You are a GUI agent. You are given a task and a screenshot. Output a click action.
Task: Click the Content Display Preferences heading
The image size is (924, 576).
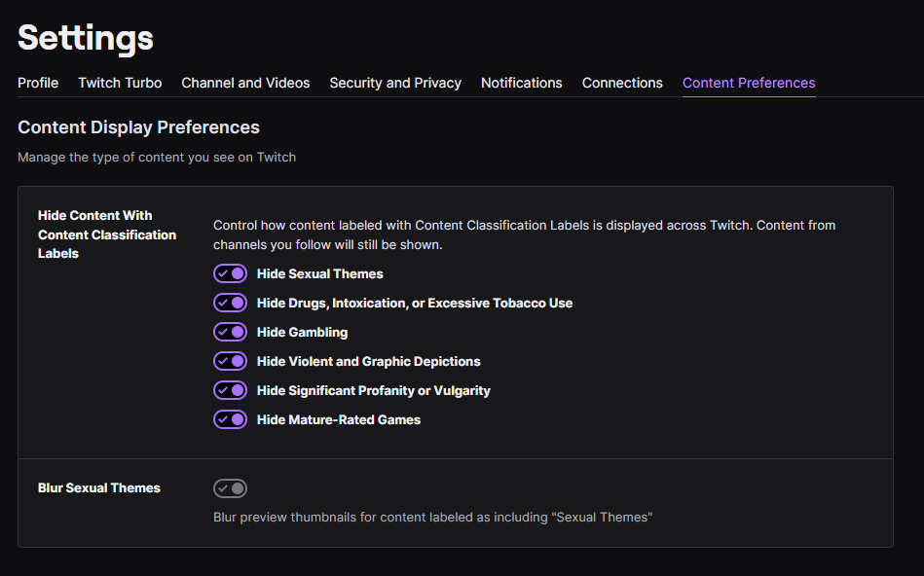138,127
